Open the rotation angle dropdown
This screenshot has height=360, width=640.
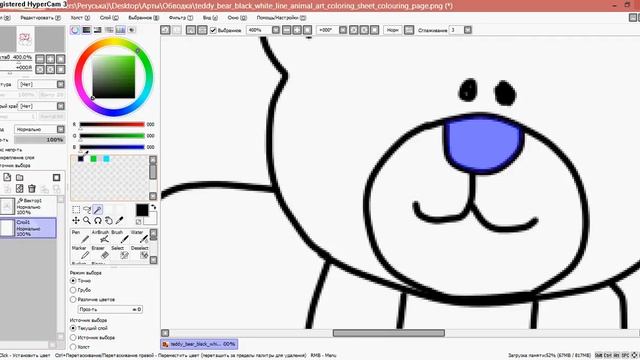tap(343, 30)
